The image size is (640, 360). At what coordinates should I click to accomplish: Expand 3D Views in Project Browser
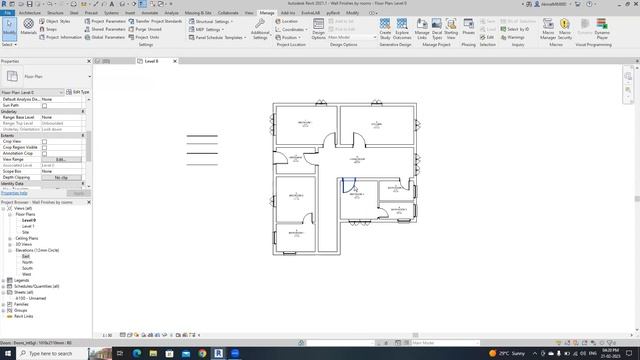(10, 244)
